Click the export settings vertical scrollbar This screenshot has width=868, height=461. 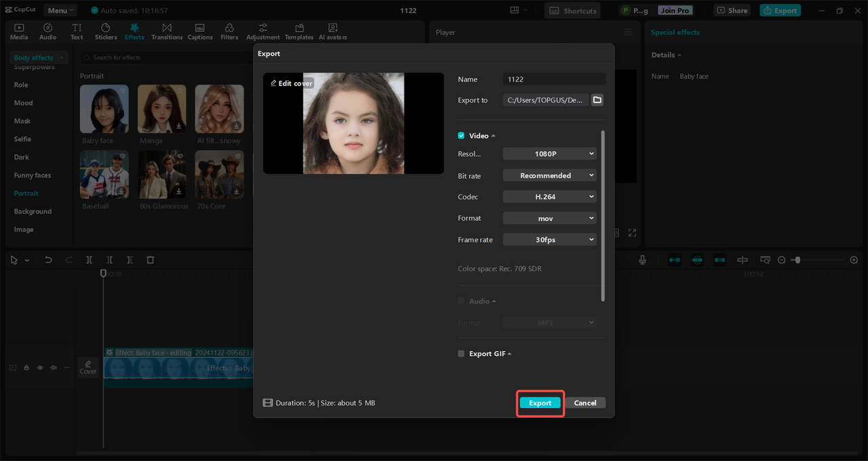click(603, 216)
